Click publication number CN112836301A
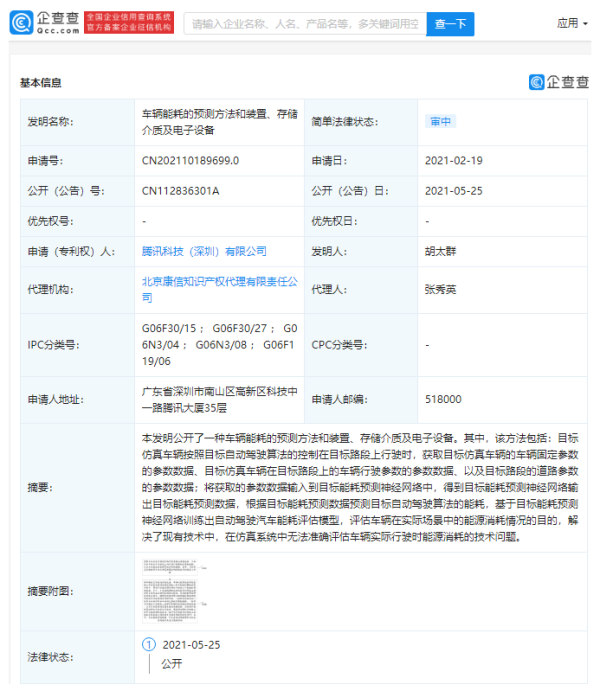 (180, 190)
